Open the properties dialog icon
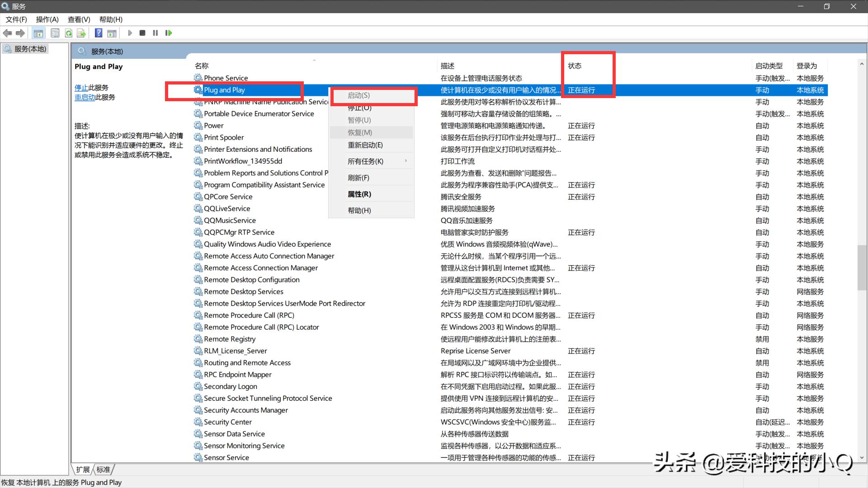This screenshot has height=488, width=868. point(55,33)
